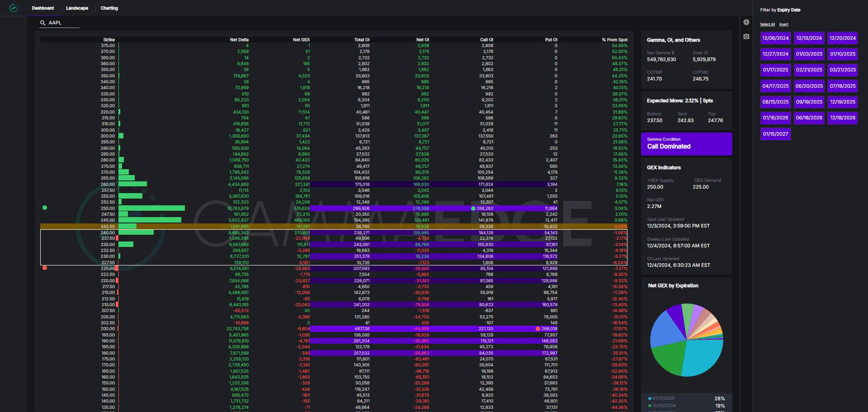Click the search magnifier icon beside AAPL
The image size is (868, 412).
(x=43, y=23)
